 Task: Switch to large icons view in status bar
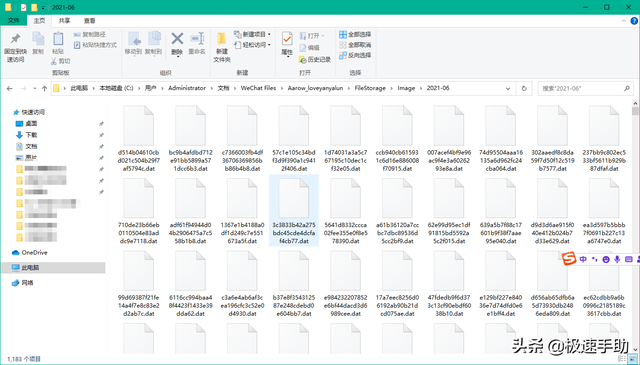[x=632, y=359]
